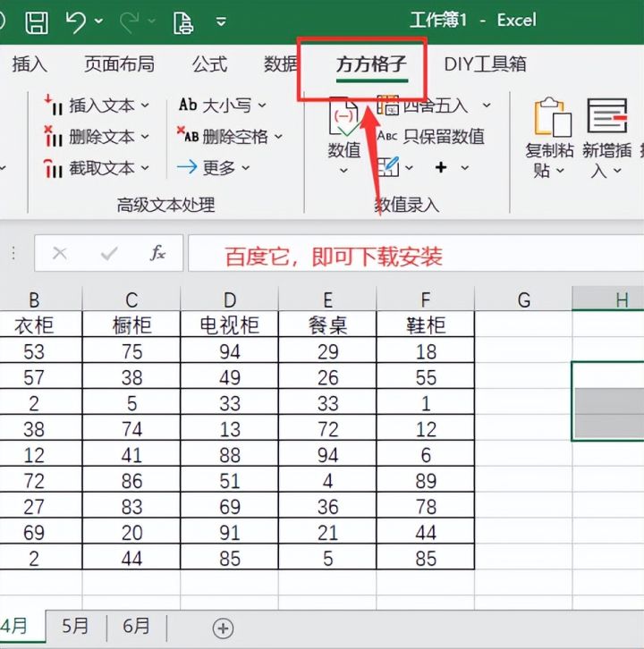Image resolution: width=644 pixels, height=649 pixels.
Task: Expand the 截取文本 dropdown chevron
Action: (x=145, y=168)
